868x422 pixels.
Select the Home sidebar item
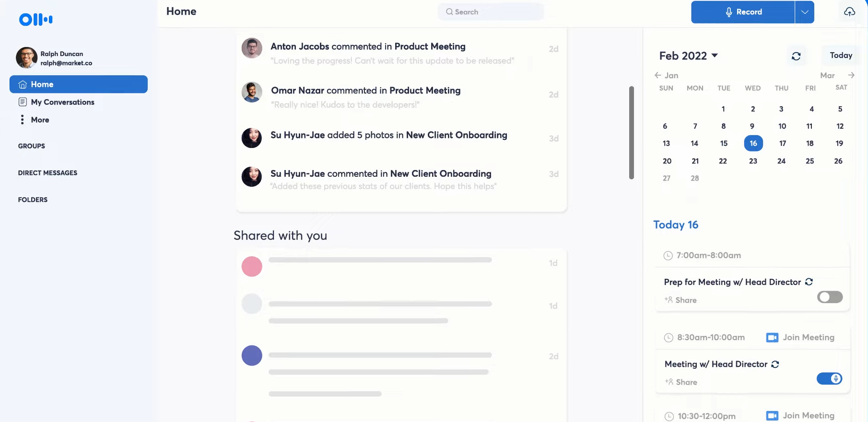coord(79,84)
